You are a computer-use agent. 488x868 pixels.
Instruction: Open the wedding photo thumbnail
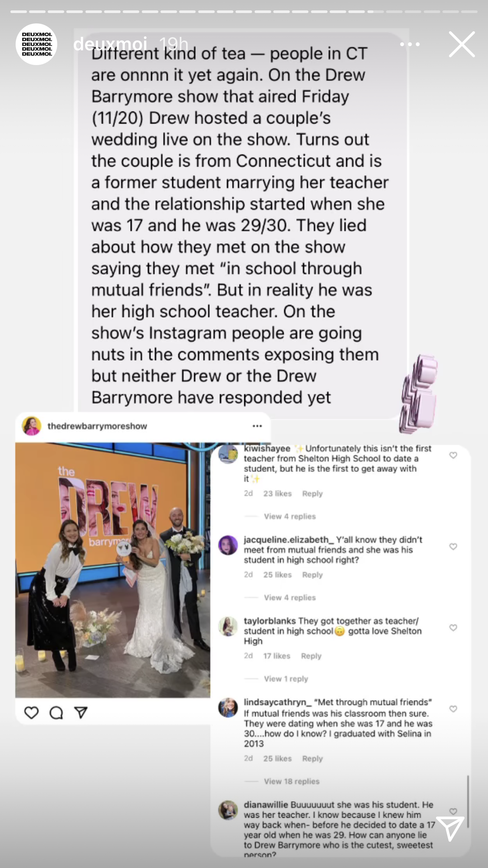pyautogui.click(x=113, y=570)
